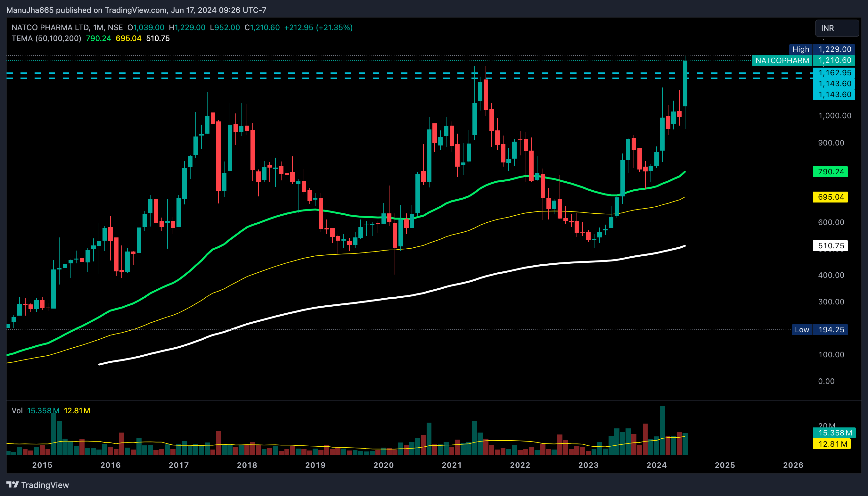Click the TEMA (50,100,200) indicator label

pyautogui.click(x=46, y=38)
